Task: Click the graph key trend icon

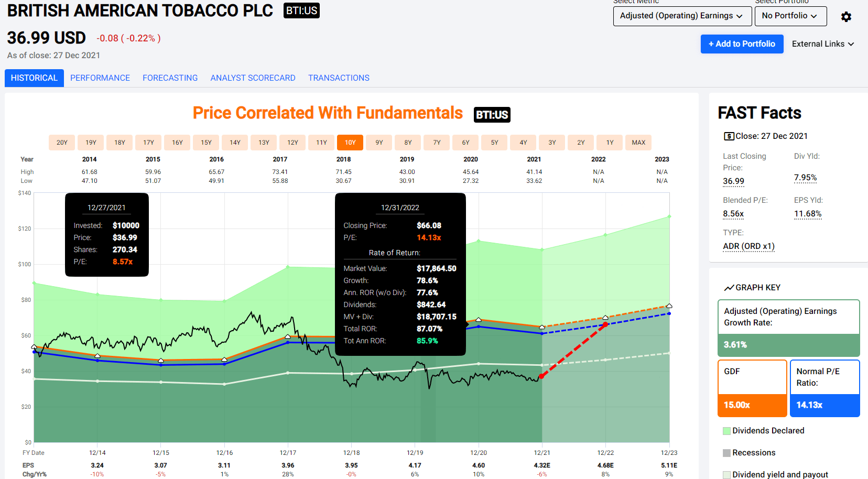Action: (729, 288)
